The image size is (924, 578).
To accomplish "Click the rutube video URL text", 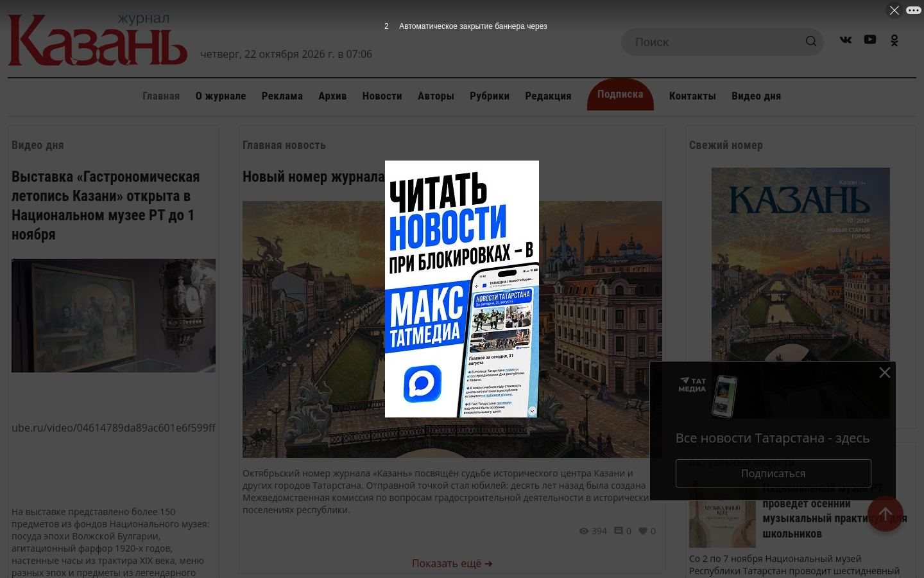I will tap(114, 428).
